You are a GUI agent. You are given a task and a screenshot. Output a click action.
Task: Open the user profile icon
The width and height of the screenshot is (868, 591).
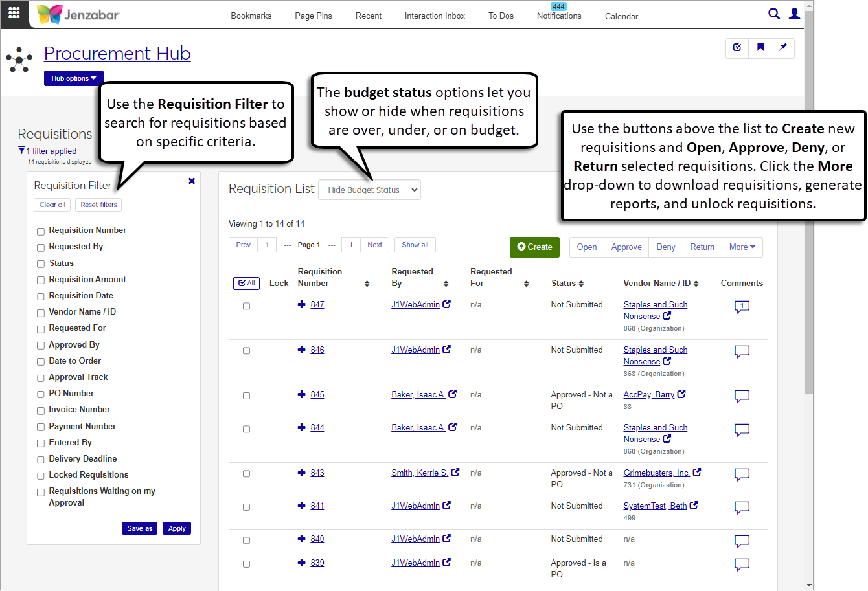[x=794, y=14]
